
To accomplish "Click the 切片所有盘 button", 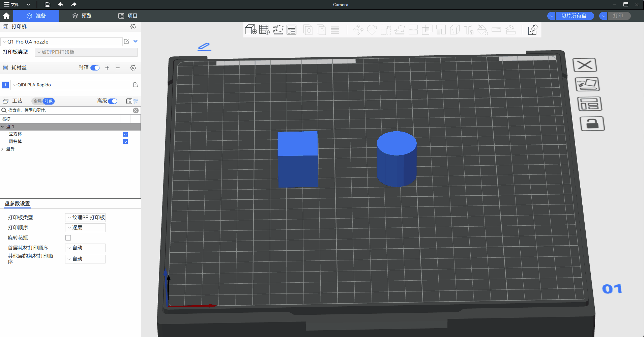I will [574, 16].
